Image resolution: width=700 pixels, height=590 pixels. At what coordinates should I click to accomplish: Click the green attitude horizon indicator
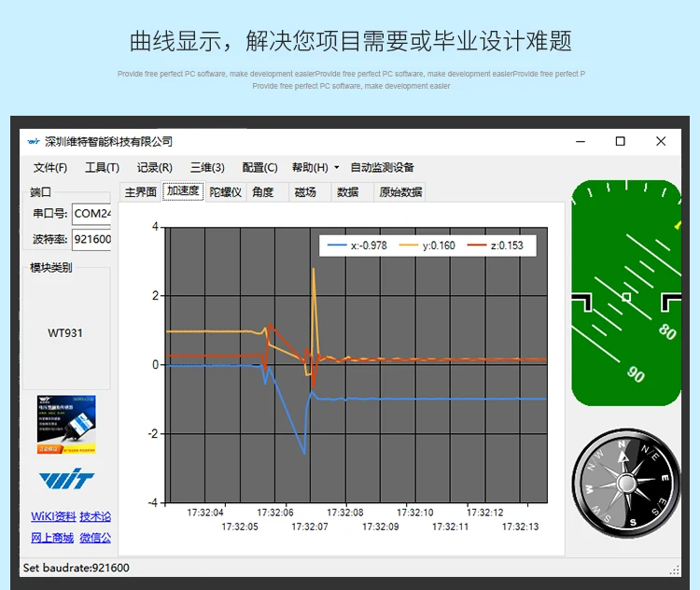coord(626,293)
